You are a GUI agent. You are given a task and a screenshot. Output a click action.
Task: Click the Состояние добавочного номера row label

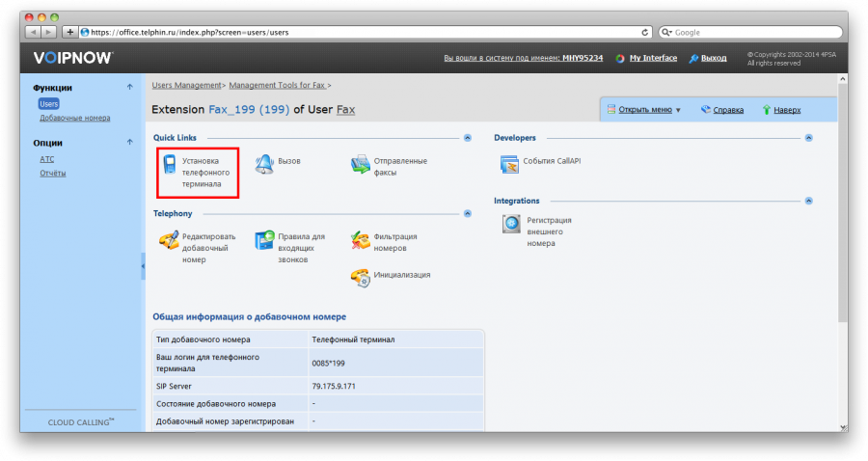click(x=216, y=404)
